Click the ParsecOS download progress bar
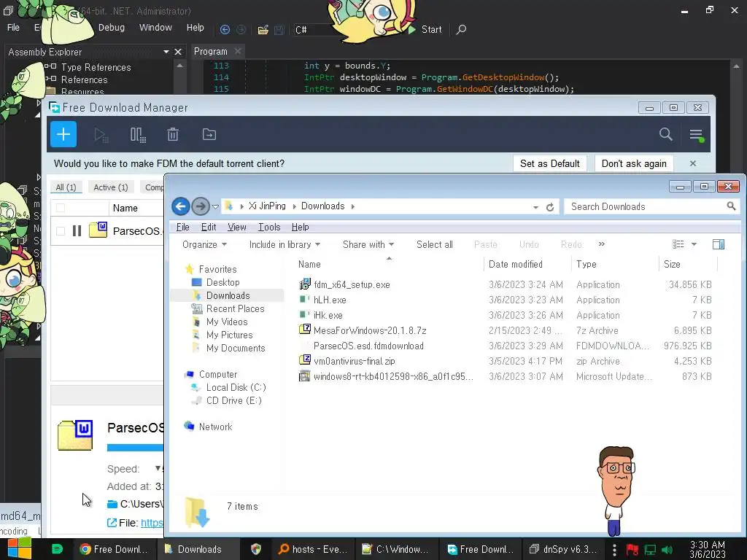 coord(135,448)
